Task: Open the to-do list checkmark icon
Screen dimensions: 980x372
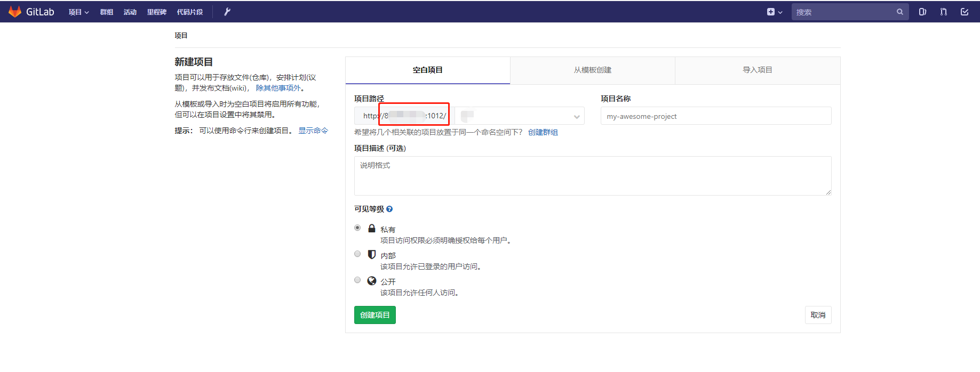Action: coord(965,12)
